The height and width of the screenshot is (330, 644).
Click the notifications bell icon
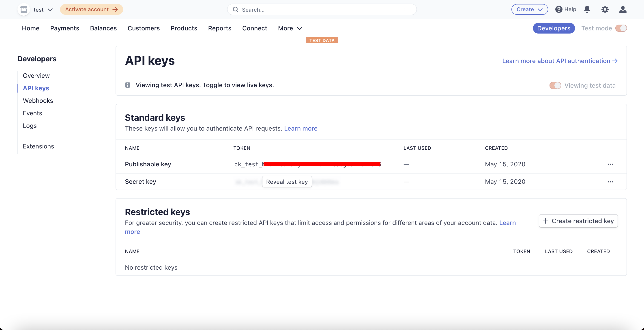[587, 9]
